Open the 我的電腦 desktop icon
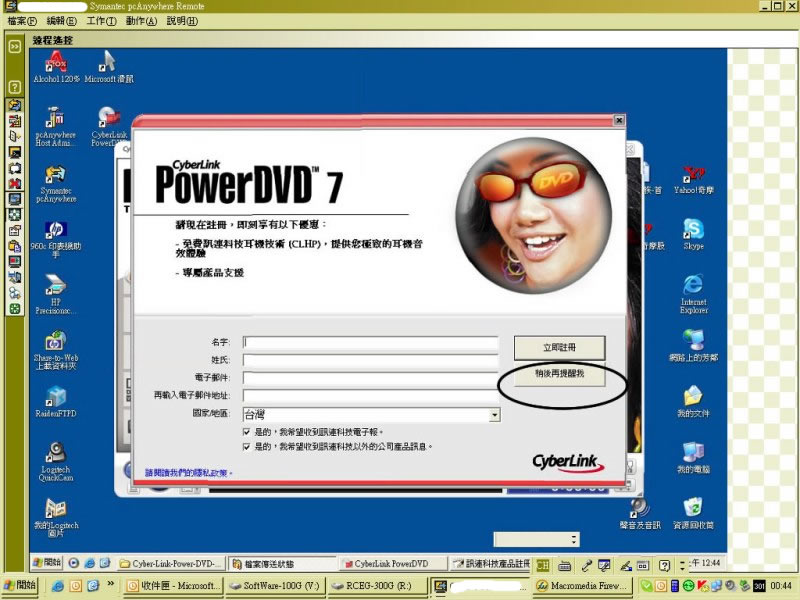 click(693, 458)
